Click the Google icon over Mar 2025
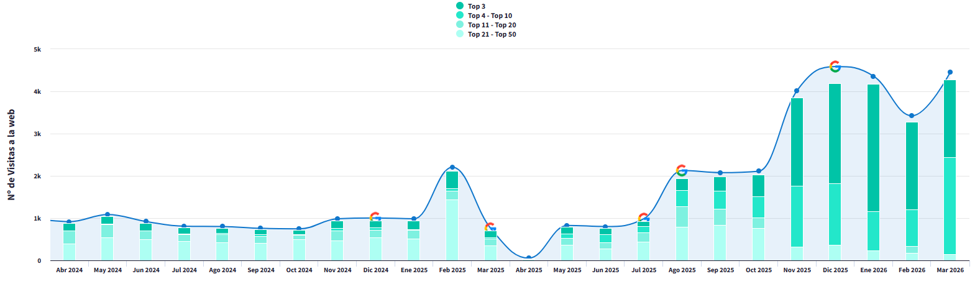 [490, 227]
